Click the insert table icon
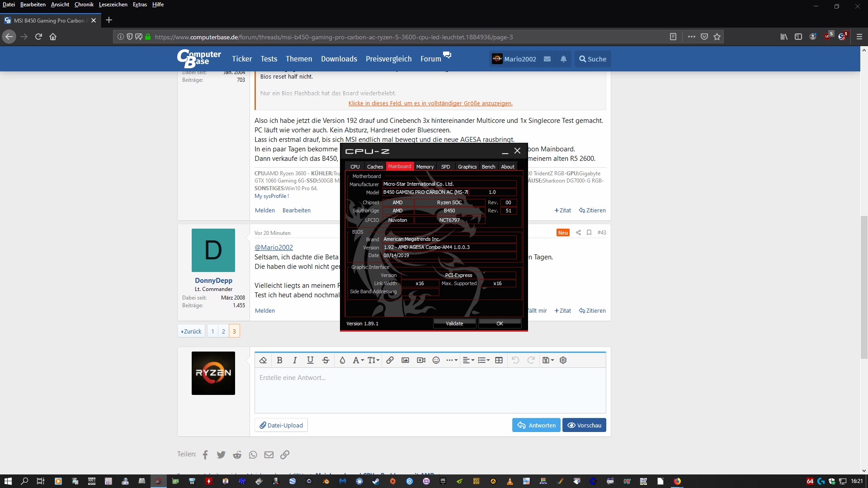This screenshot has height=488, width=868. coord(499,360)
